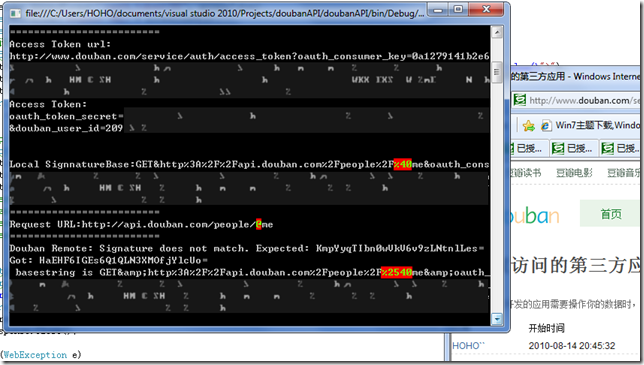Maximize the doubanAPI console window
644x365 pixels.
coord(458,10)
